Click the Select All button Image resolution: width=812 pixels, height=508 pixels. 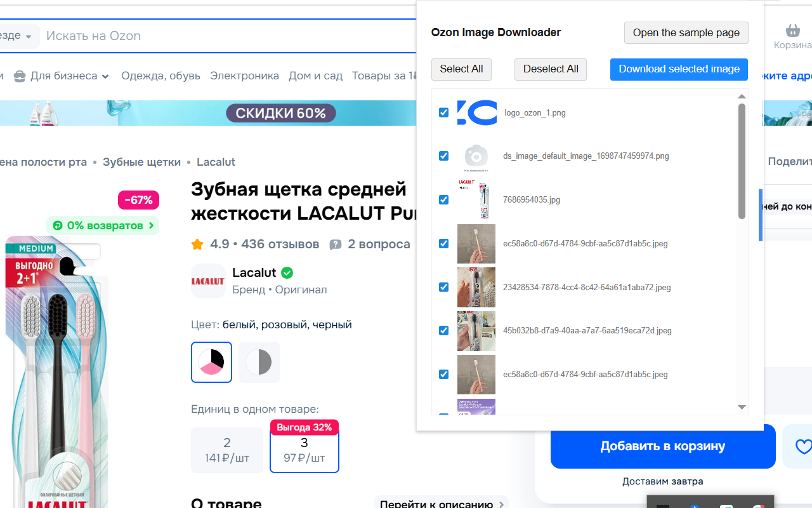tap(461, 69)
